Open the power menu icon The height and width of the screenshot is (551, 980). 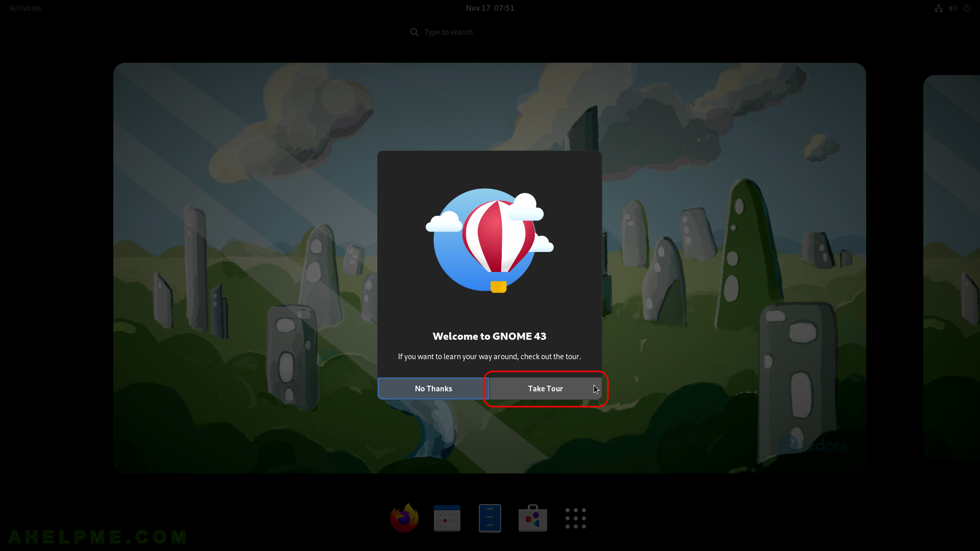click(967, 8)
